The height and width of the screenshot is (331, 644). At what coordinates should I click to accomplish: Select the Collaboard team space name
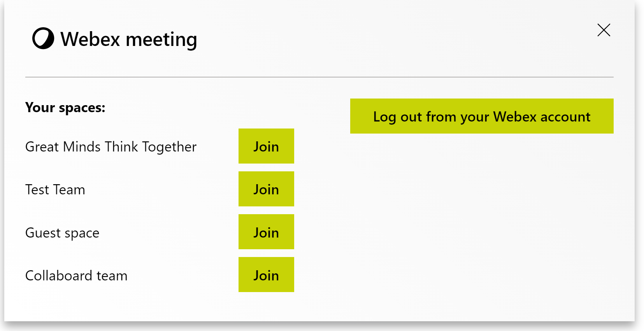(x=76, y=276)
